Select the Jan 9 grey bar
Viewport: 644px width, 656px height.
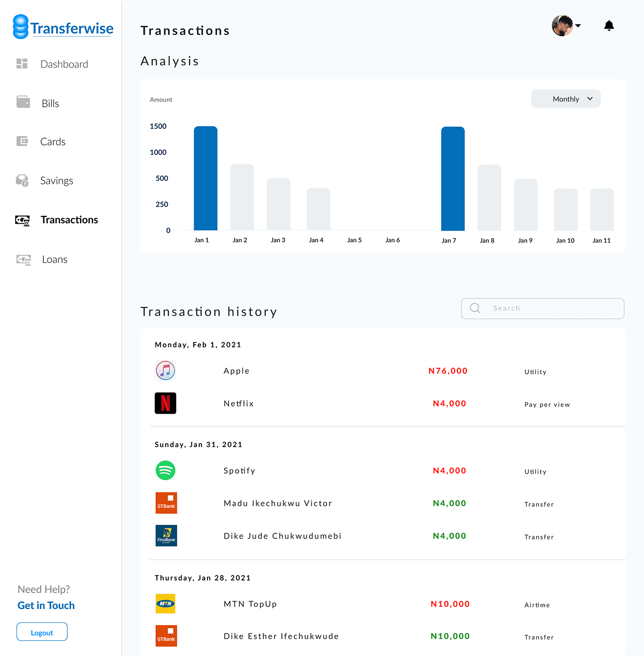click(526, 205)
